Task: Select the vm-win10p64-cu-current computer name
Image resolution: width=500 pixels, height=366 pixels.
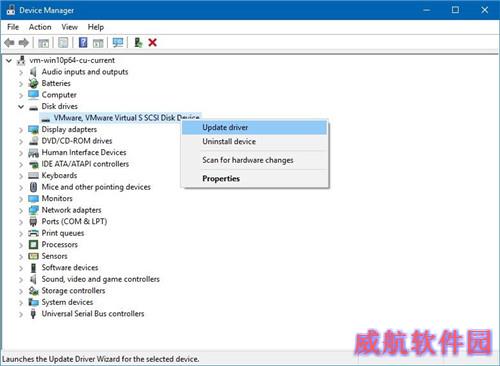Action: pyautogui.click(x=72, y=60)
